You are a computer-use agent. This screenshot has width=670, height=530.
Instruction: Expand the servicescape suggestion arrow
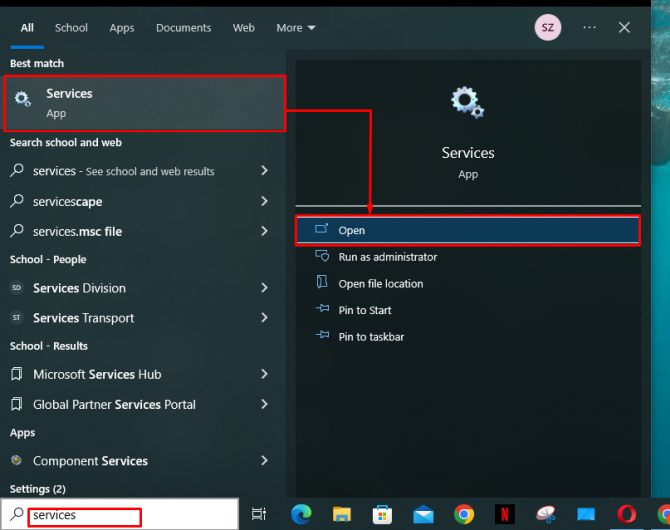264,201
